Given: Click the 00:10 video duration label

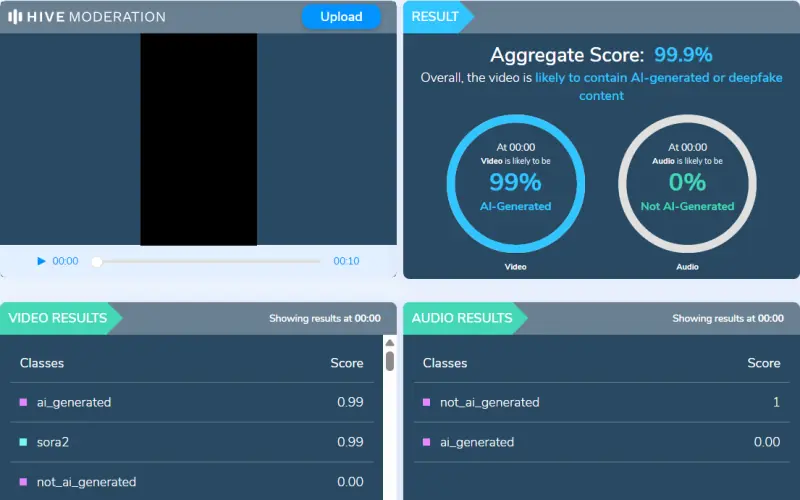Looking at the screenshot, I should coord(346,261).
